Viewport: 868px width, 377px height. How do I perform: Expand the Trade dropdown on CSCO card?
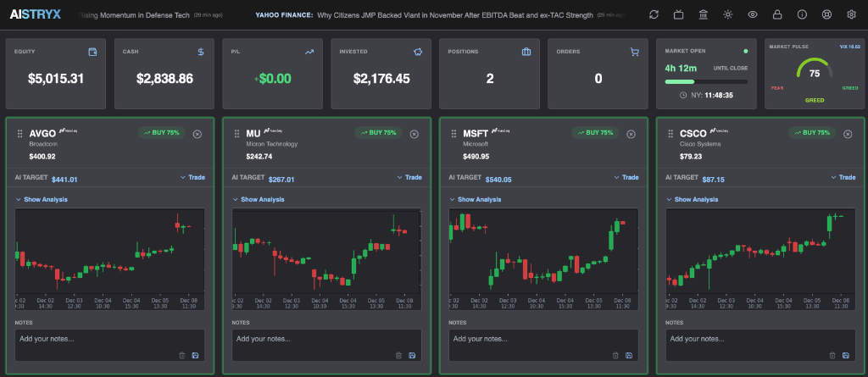tap(843, 177)
